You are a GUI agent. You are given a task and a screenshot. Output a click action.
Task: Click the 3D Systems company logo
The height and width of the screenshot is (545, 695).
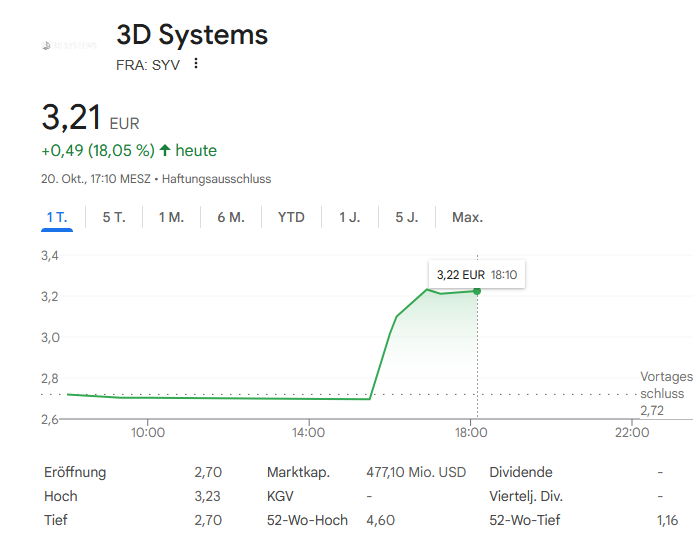pos(69,45)
